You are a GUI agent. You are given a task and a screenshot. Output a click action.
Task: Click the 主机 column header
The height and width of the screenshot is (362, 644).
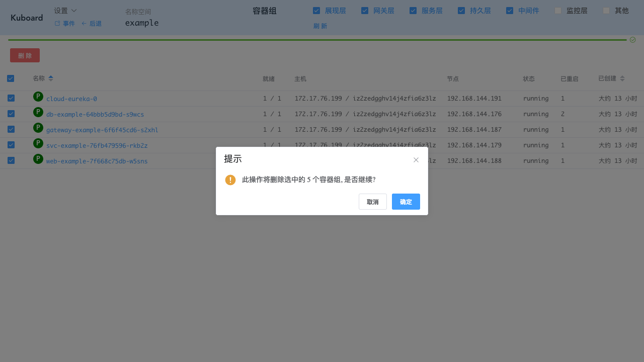(300, 79)
